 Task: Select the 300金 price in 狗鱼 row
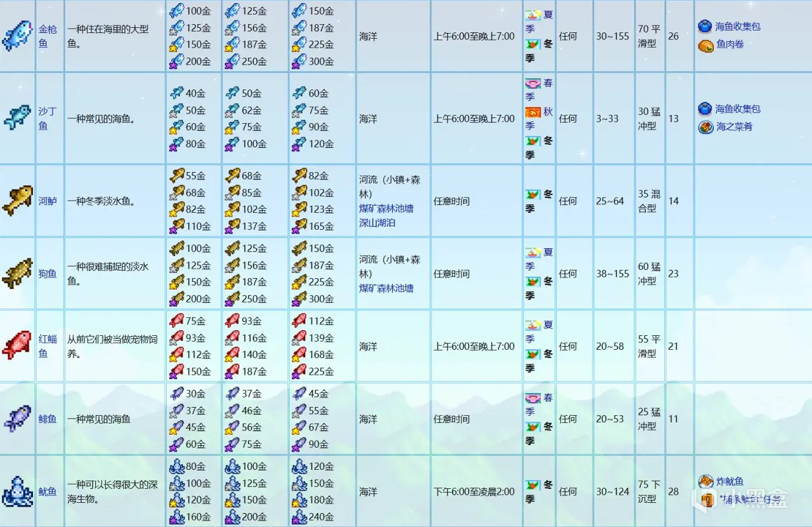tap(321, 299)
